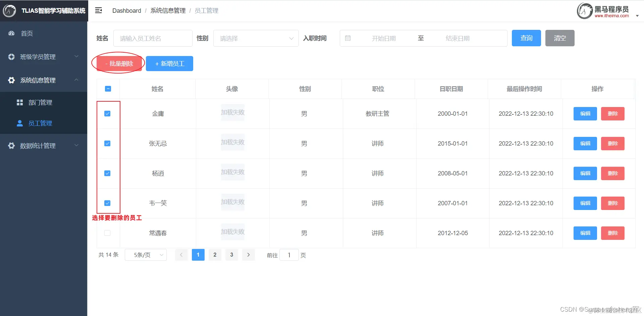
Task: Collapse the 系统信息管理 menu chevron
Action: pos(76,80)
